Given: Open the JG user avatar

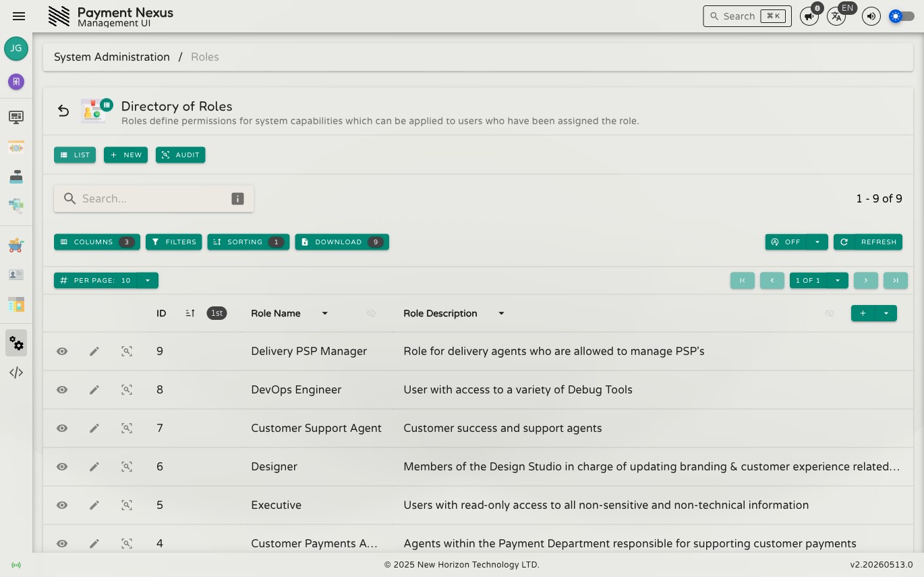Looking at the screenshot, I should tap(16, 49).
